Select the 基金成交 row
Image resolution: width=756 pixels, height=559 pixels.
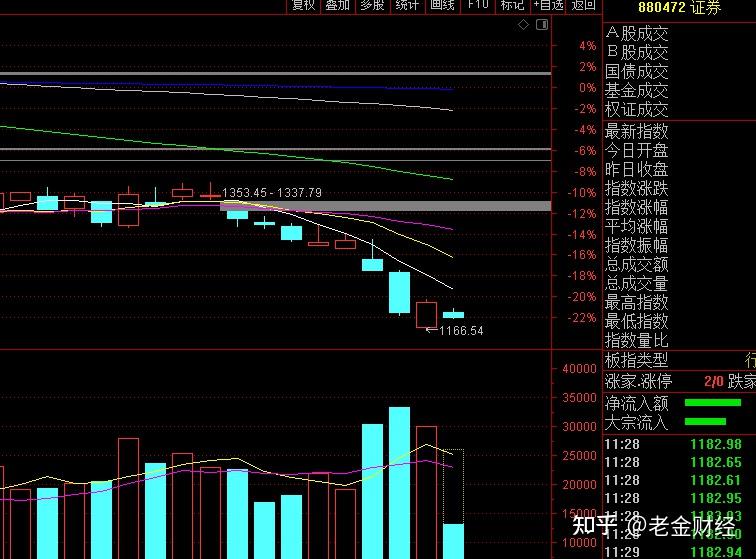(x=636, y=90)
